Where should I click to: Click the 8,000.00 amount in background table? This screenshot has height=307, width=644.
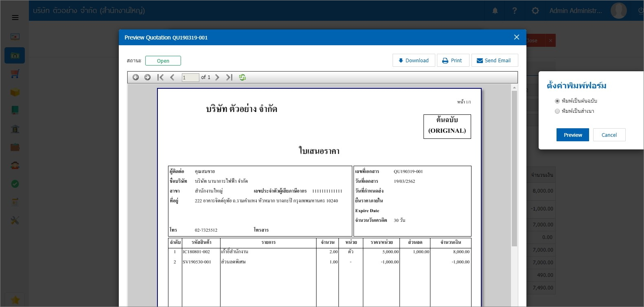click(x=543, y=191)
